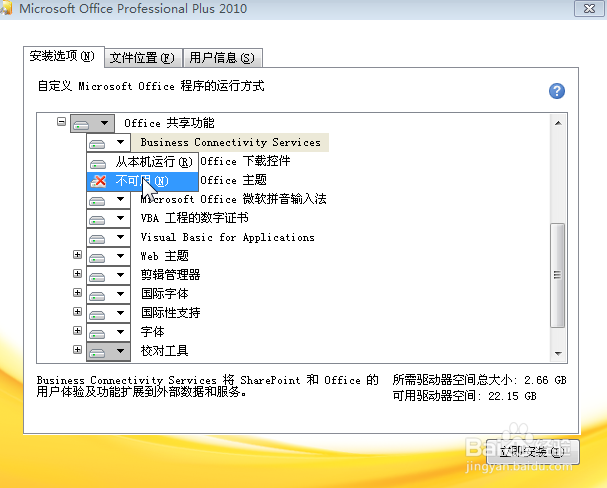Expand the 国际字体 node
The width and height of the screenshot is (607, 488).
coord(77,293)
